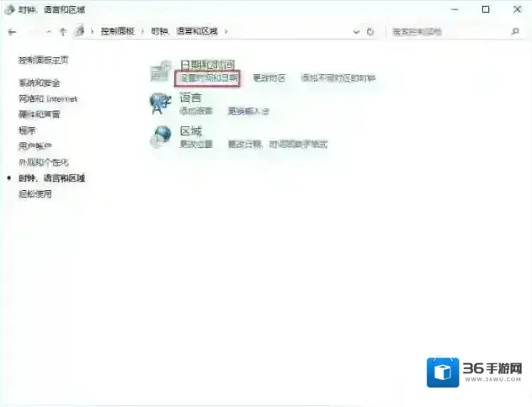Open 轻松使用 category in sidebar
This screenshot has width=532, height=407.
point(35,194)
